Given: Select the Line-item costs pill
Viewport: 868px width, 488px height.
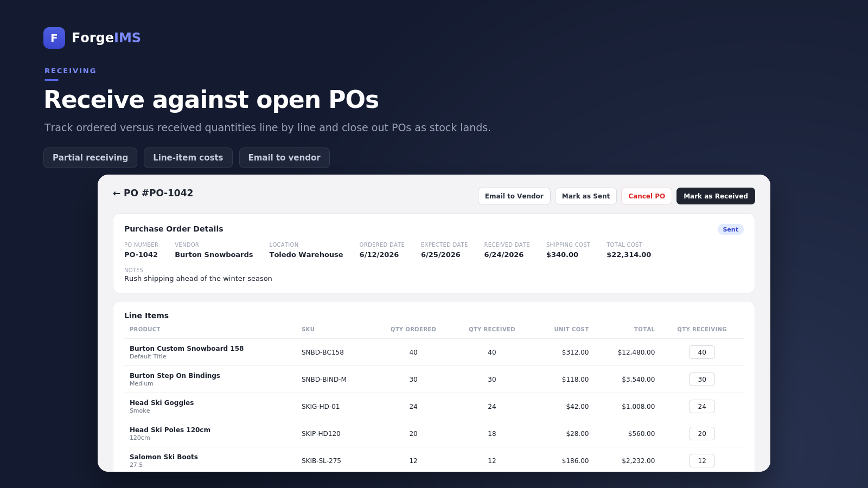Looking at the screenshot, I should pyautogui.click(x=188, y=158).
